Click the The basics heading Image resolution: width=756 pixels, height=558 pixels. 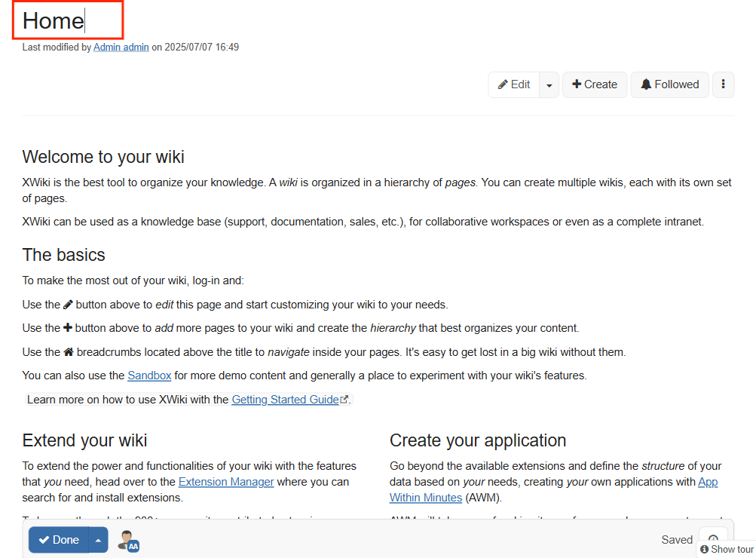63,255
